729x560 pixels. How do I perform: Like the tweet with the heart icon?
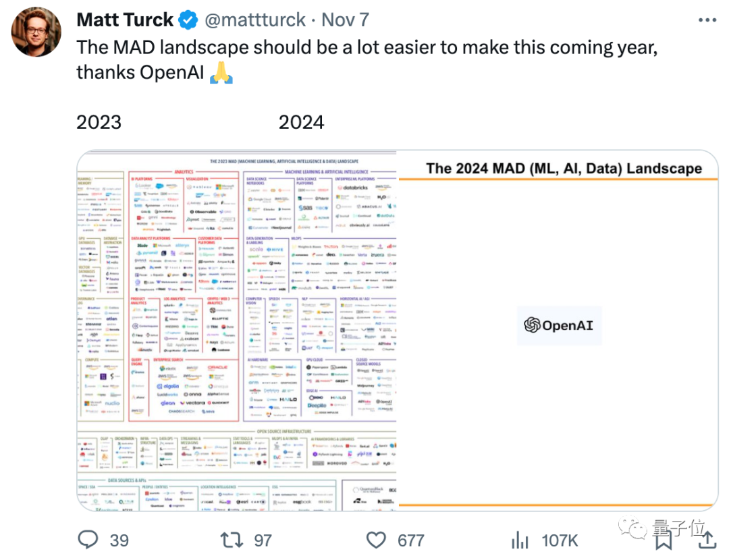375,540
